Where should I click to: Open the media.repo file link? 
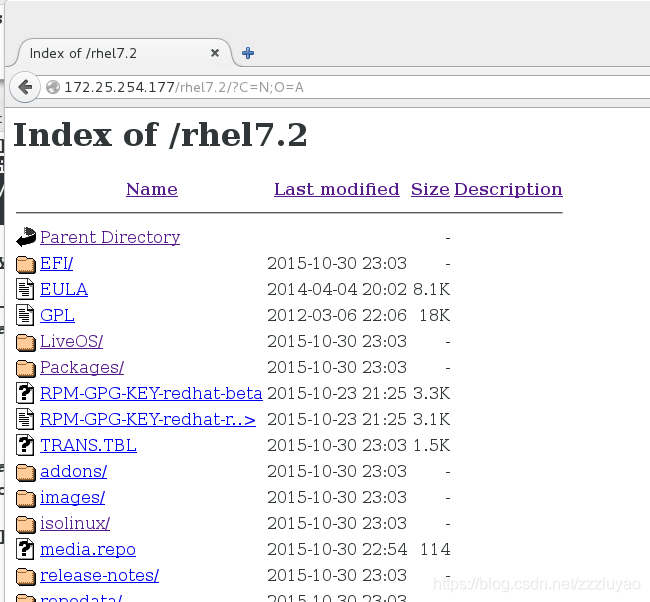tap(88, 549)
